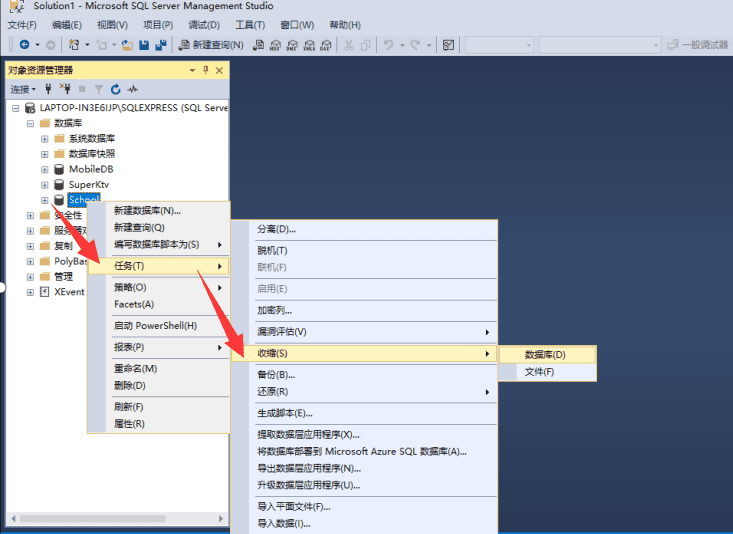Open the 文件(F) menu
Screen dimensions: 733x534
pos(22,25)
